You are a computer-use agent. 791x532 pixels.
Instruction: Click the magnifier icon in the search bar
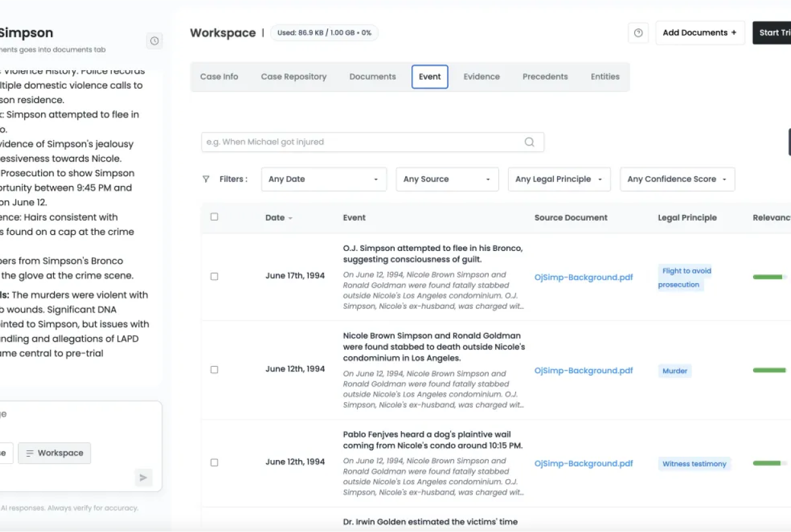tap(529, 142)
